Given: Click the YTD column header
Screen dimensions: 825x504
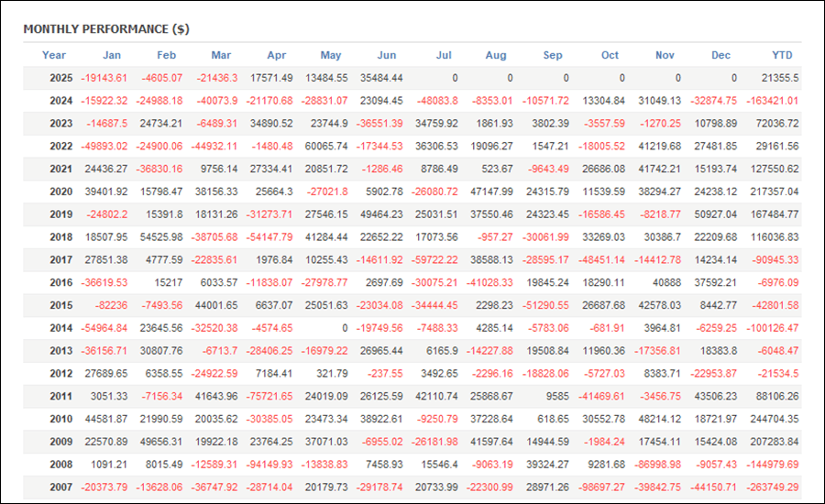Looking at the screenshot, I should coord(782,55).
